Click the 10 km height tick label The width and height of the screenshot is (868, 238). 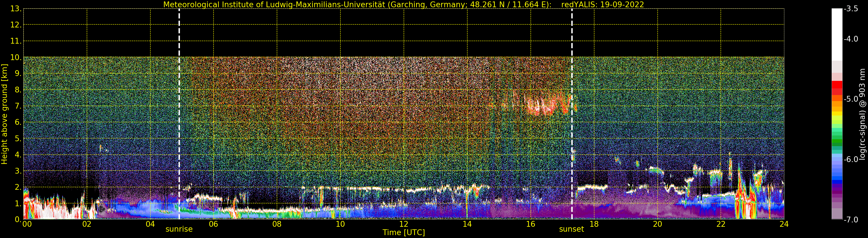pos(16,57)
